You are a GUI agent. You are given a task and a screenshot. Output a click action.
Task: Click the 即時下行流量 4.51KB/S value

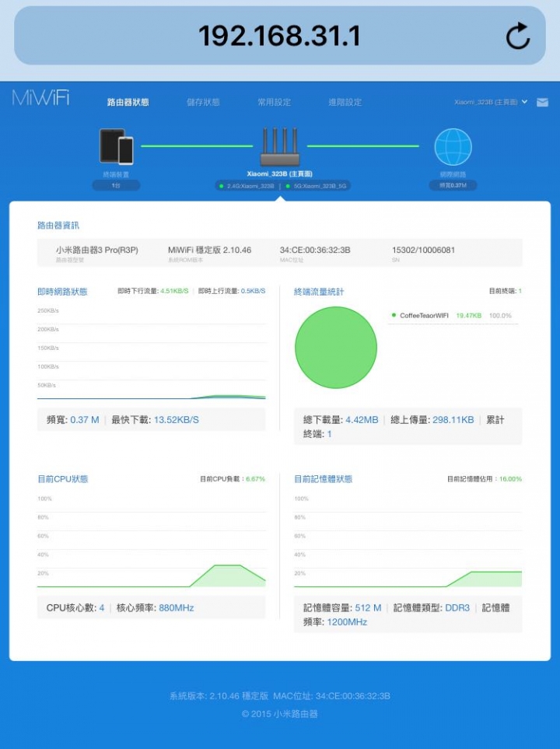click(x=174, y=290)
